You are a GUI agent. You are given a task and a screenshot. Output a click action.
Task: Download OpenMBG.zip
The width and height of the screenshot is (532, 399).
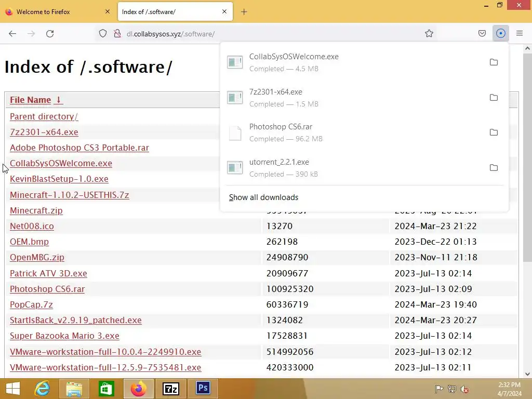[37, 258]
